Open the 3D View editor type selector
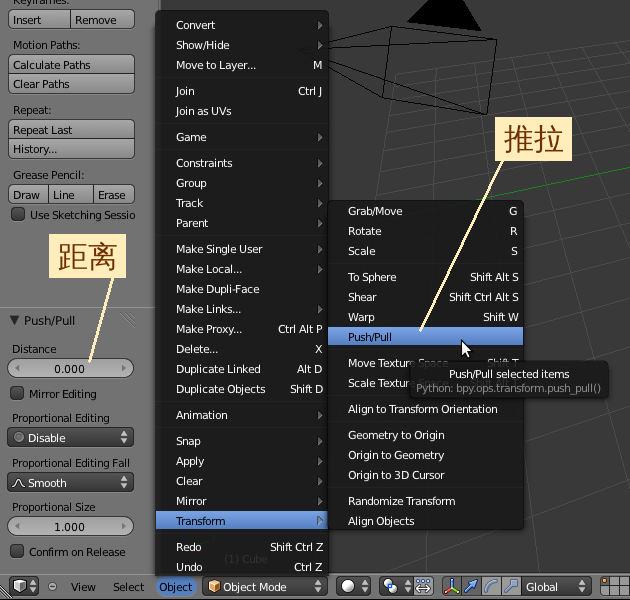 coord(24,587)
